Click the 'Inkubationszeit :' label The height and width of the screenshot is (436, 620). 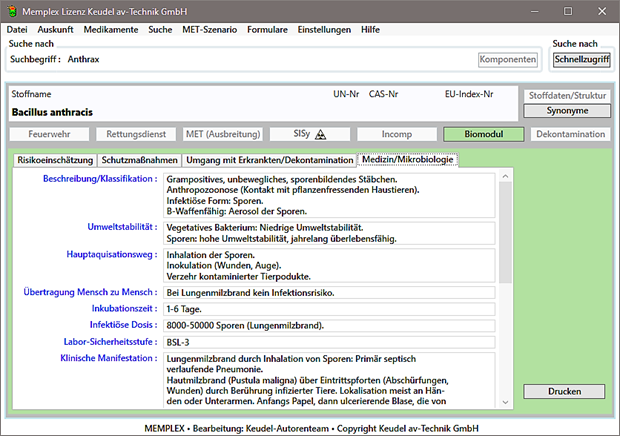coord(125,308)
